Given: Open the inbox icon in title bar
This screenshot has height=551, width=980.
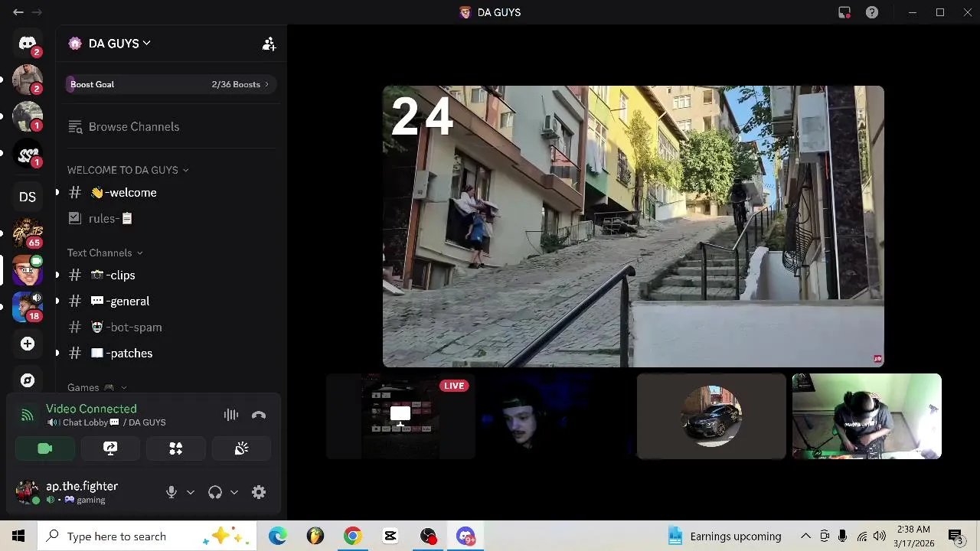Looking at the screenshot, I should point(844,12).
